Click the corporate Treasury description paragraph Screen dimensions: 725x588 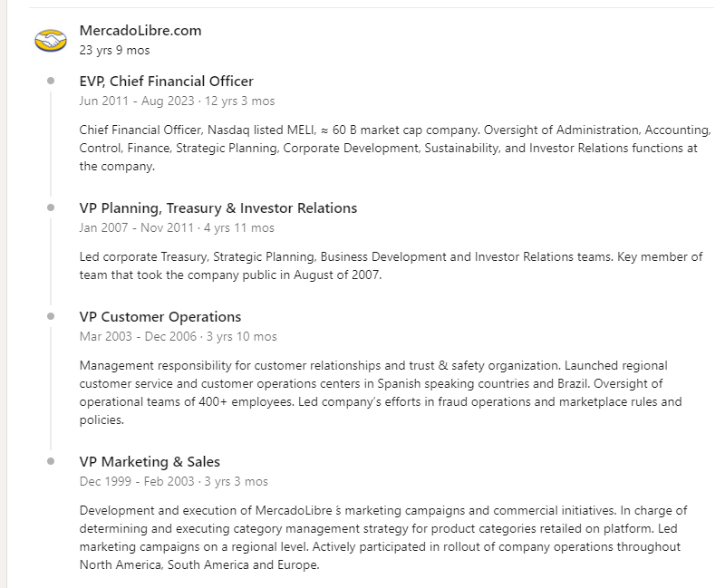[390, 266]
